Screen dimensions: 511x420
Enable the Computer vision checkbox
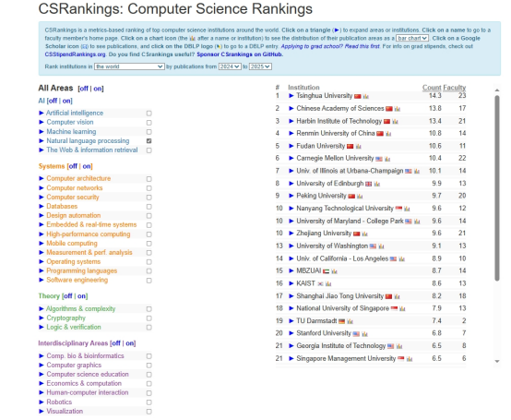149,123
